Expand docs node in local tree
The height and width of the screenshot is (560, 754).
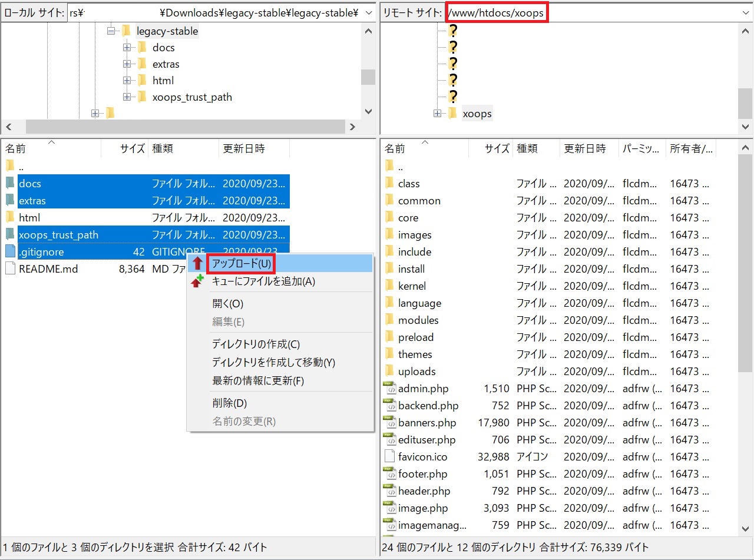127,48
